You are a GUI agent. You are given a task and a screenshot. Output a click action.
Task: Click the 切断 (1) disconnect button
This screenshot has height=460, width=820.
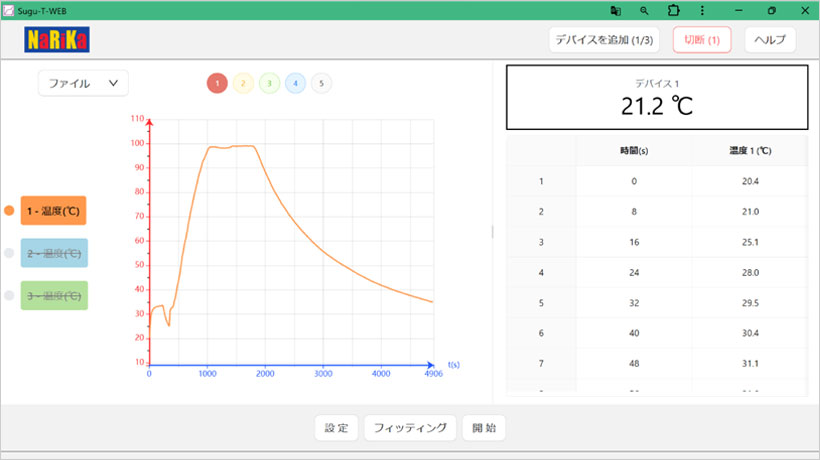point(702,40)
